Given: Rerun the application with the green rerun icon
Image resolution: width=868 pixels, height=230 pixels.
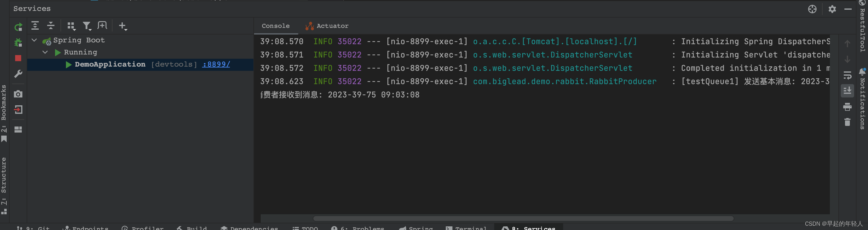Looking at the screenshot, I should point(18,27).
